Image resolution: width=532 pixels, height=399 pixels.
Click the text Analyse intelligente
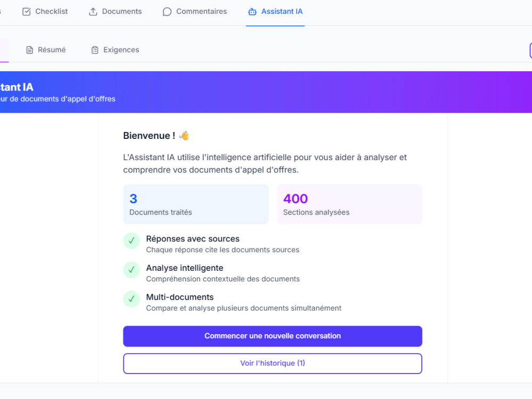tap(185, 268)
